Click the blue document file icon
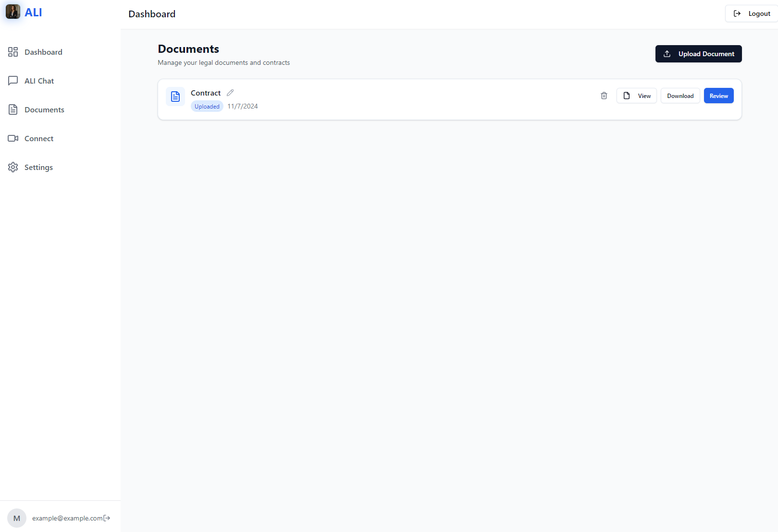The width and height of the screenshot is (778, 532). (175, 96)
